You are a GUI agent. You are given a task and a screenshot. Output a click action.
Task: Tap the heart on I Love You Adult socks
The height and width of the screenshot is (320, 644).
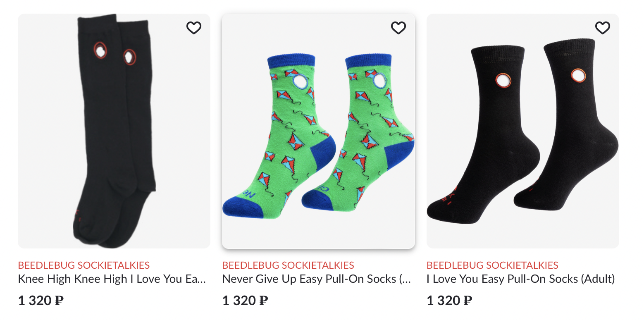click(x=603, y=28)
